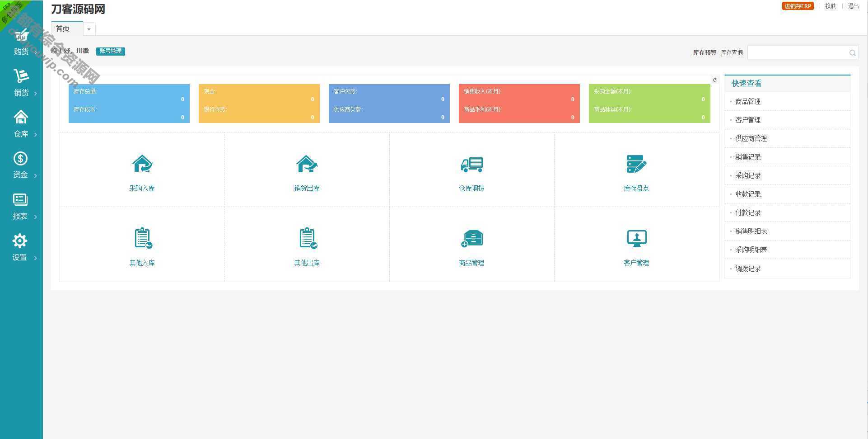Viewport: 868px width, 439px height.
Task: Click the search magnifier icon
Action: click(x=852, y=53)
